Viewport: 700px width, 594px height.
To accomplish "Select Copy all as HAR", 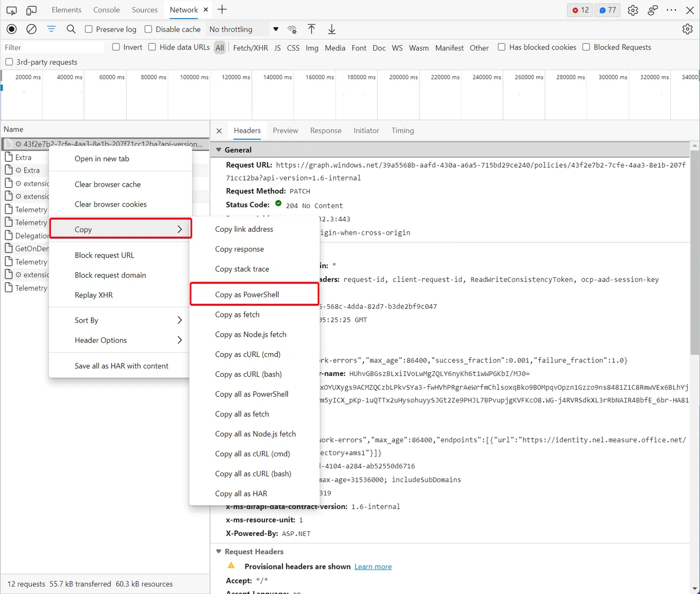I will 254,493.
